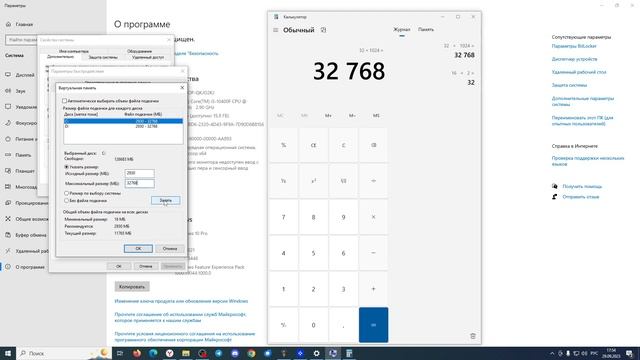Image resolution: width=640 pixels, height=360 pixels.
Task: Select the custom size radio button
Action: (66, 167)
